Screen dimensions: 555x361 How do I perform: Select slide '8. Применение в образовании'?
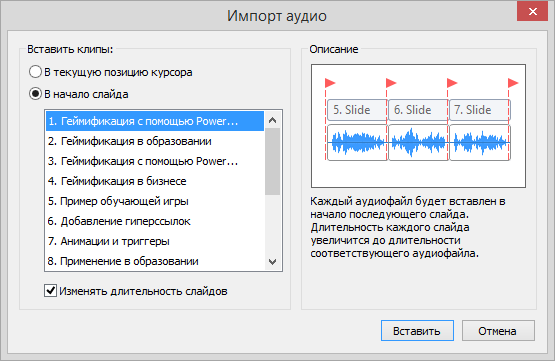pos(155,261)
